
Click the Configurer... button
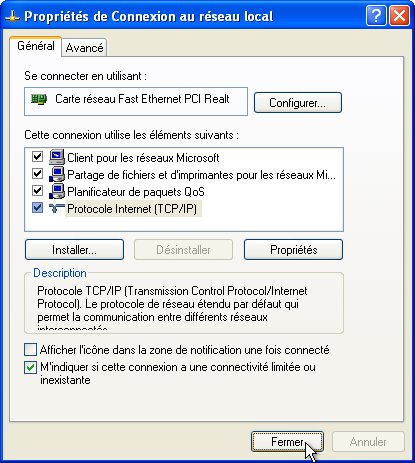(298, 103)
